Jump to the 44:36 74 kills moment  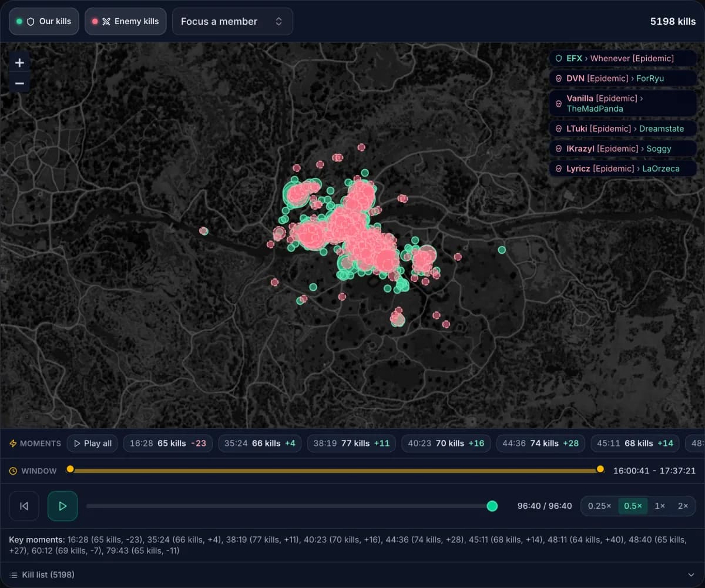point(541,443)
